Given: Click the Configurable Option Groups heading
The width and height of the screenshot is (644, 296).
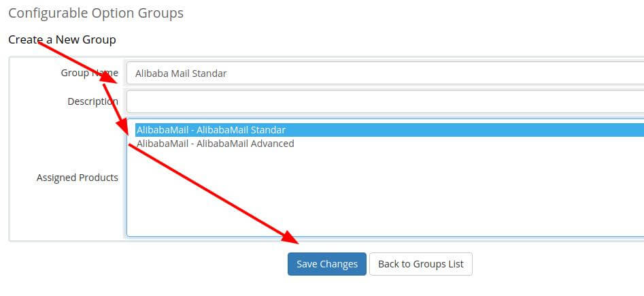Looking at the screenshot, I should [x=96, y=13].
